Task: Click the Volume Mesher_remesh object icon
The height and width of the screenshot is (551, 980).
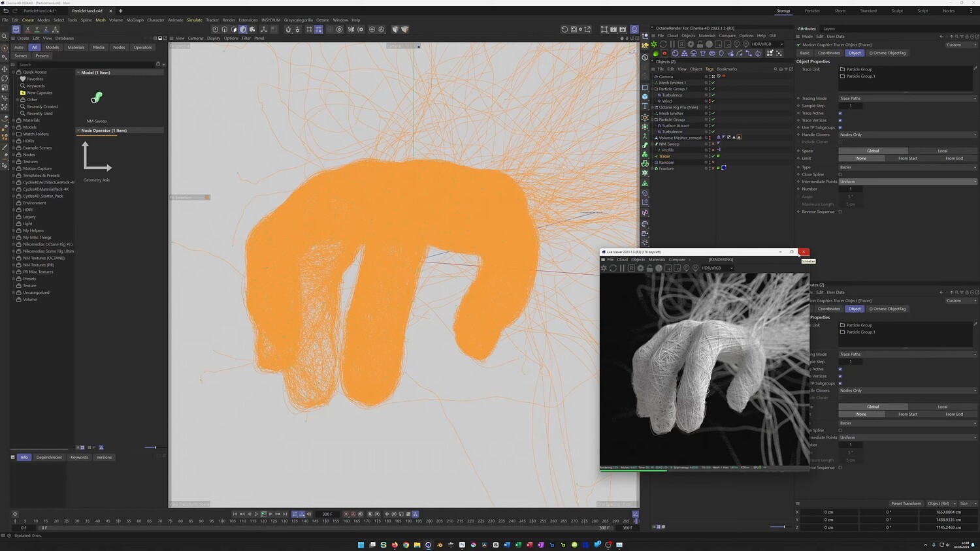Action: (656, 138)
